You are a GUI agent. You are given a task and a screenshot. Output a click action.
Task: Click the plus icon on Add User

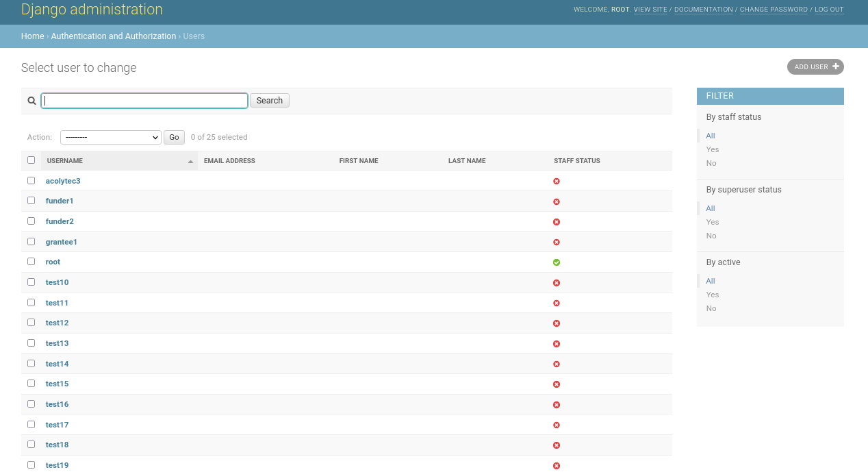coord(836,66)
